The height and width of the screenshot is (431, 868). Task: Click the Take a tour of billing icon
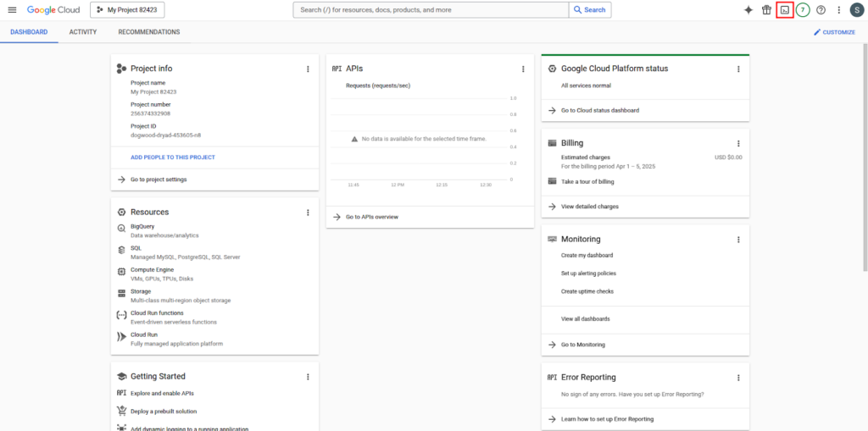coord(552,181)
